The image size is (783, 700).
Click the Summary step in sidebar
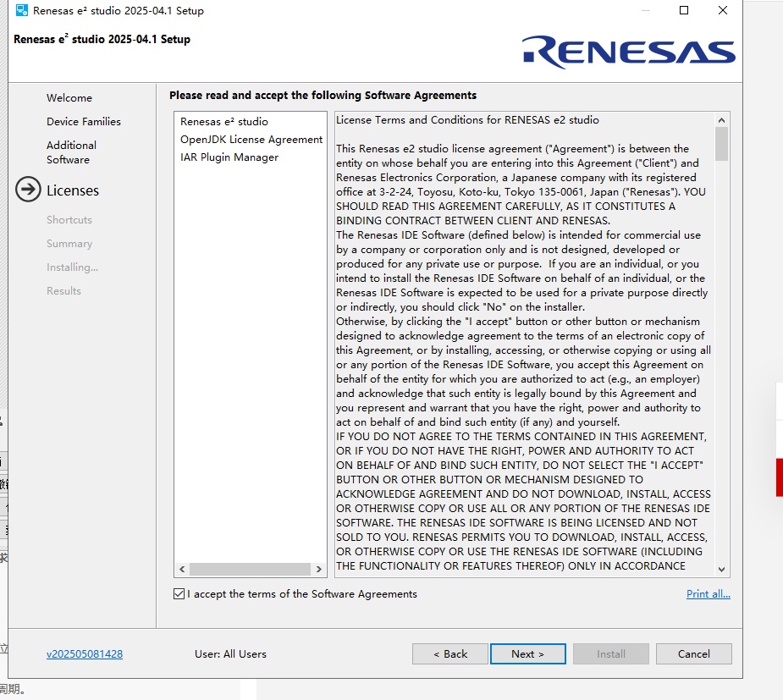coord(69,244)
